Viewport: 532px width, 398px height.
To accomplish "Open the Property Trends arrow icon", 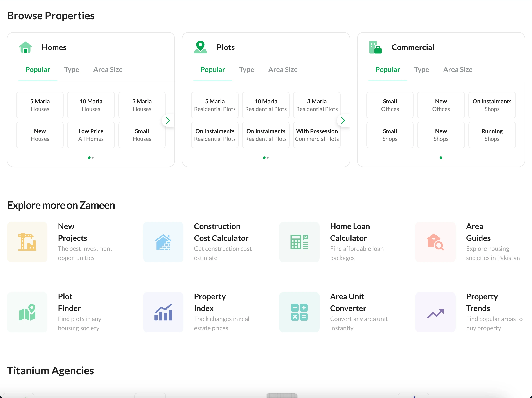I will coord(435,312).
